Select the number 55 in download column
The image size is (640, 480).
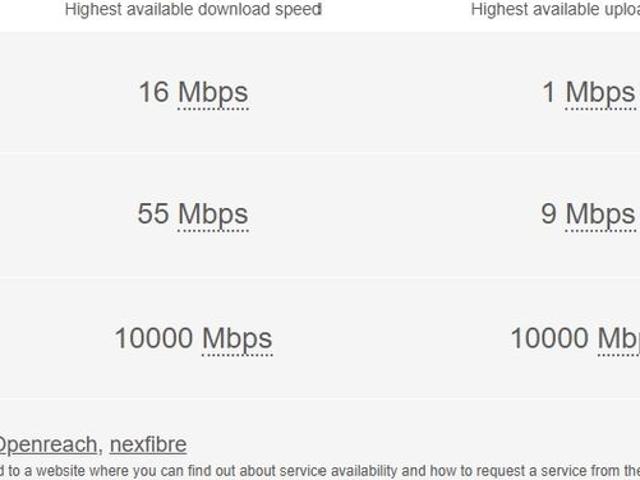[153, 214]
